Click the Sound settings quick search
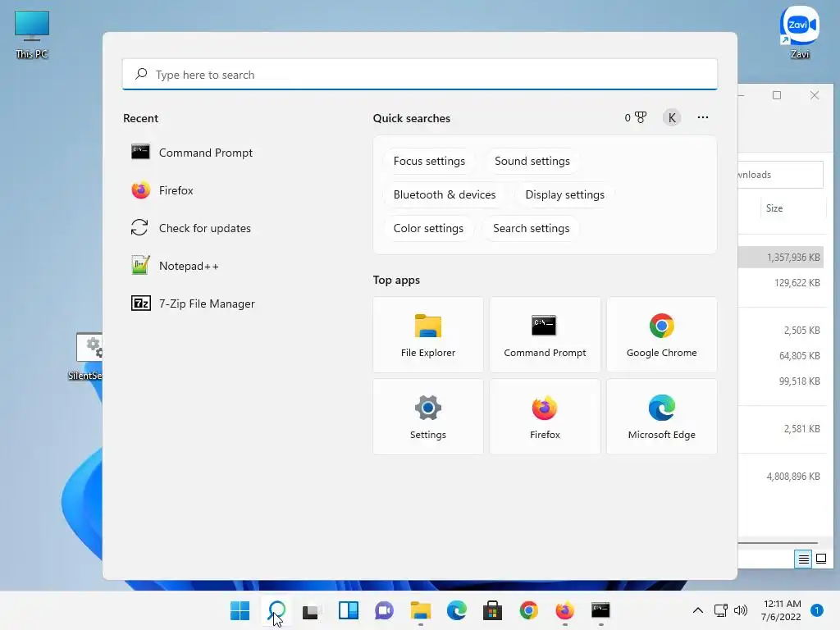This screenshot has width=840, height=630. (532, 162)
